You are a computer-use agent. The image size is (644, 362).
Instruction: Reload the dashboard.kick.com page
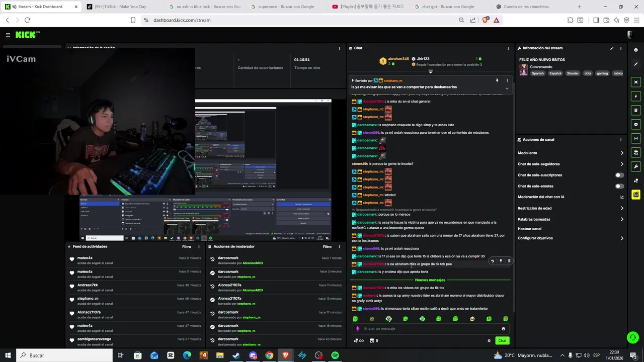pos(27,20)
